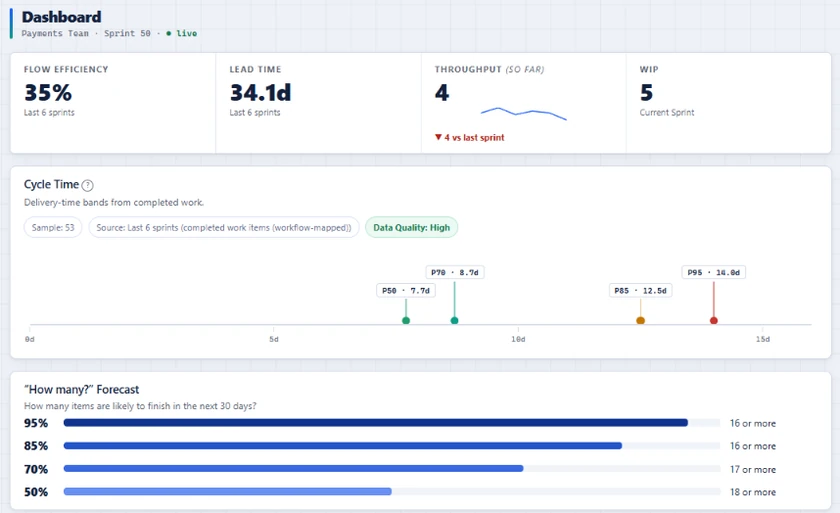840x513 pixels.
Task: Click the WIP value 5
Action: tap(647, 93)
